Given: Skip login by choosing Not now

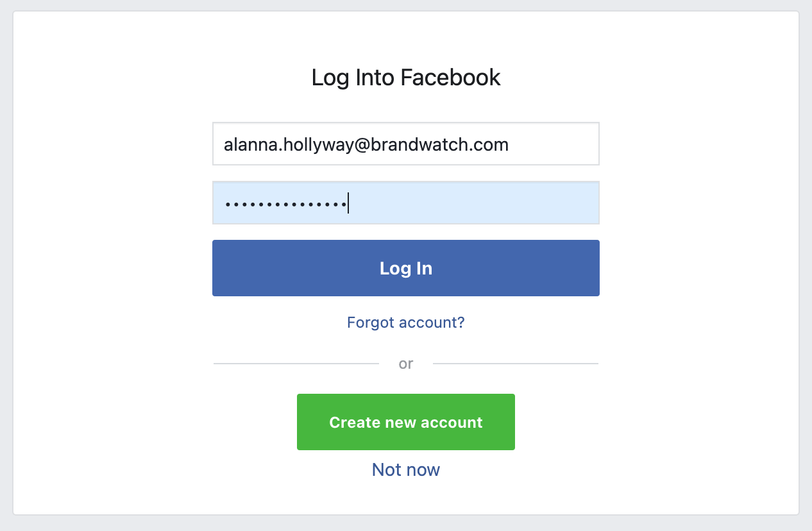Looking at the screenshot, I should pyautogui.click(x=405, y=469).
